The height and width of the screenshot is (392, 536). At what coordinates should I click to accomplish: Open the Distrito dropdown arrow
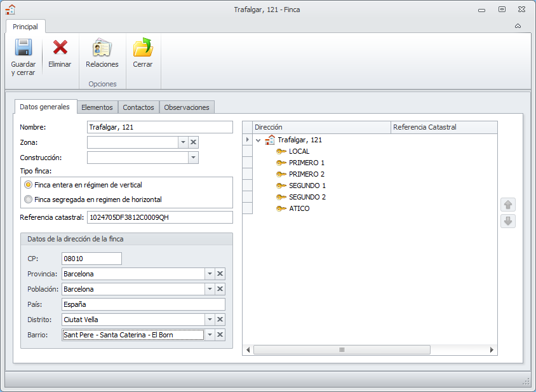209,320
